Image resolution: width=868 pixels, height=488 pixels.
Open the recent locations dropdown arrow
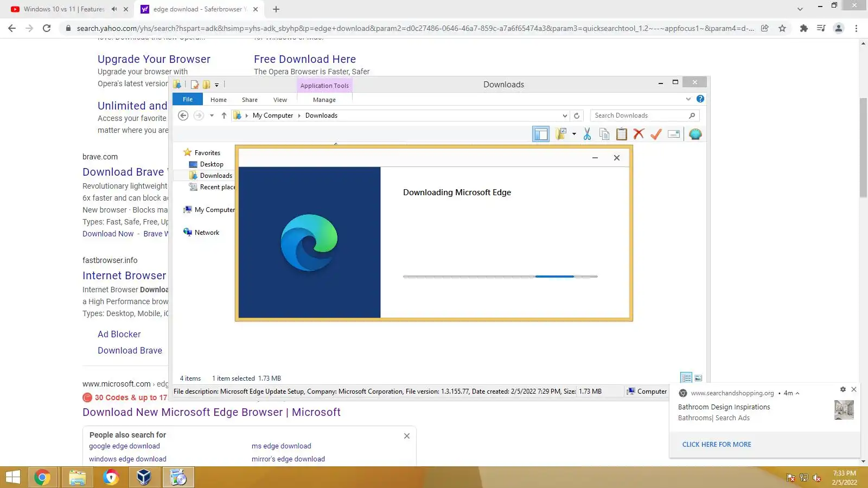pyautogui.click(x=212, y=115)
